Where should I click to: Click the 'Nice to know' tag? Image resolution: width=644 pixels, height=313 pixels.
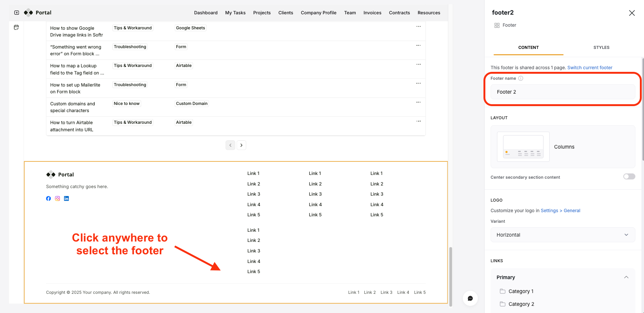point(127,103)
